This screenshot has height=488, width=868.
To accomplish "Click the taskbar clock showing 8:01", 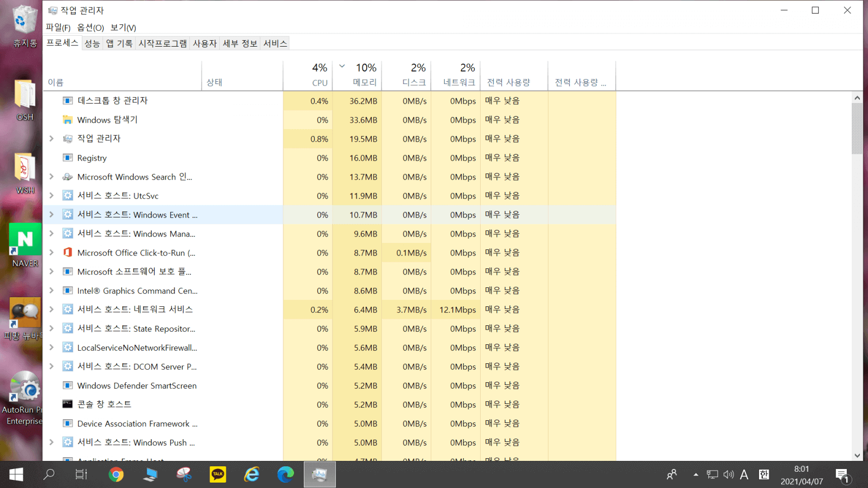I will 802,475.
